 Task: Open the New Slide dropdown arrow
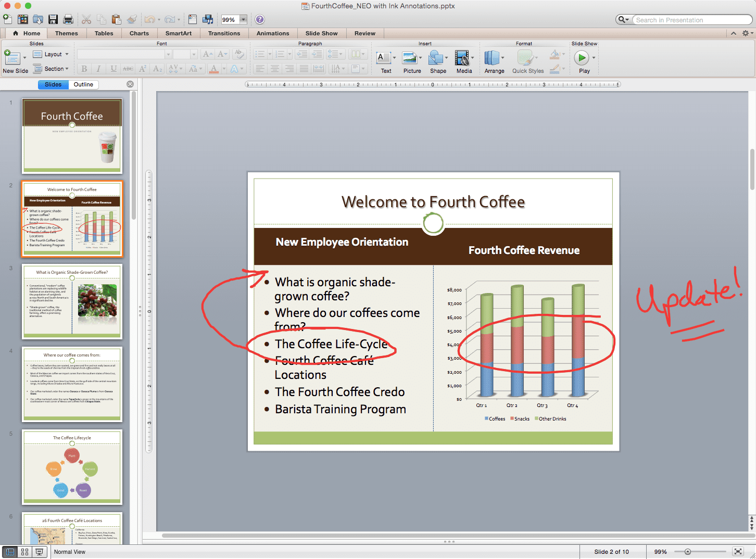coord(24,58)
